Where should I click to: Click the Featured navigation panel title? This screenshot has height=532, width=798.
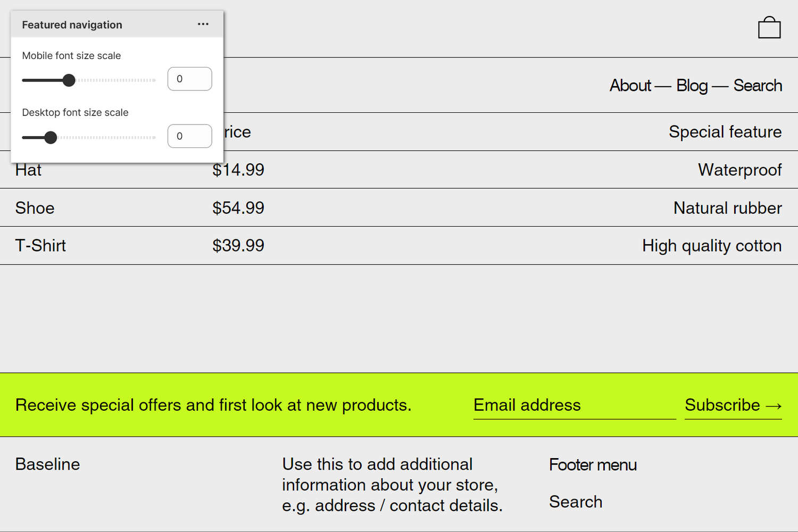[x=72, y=24]
